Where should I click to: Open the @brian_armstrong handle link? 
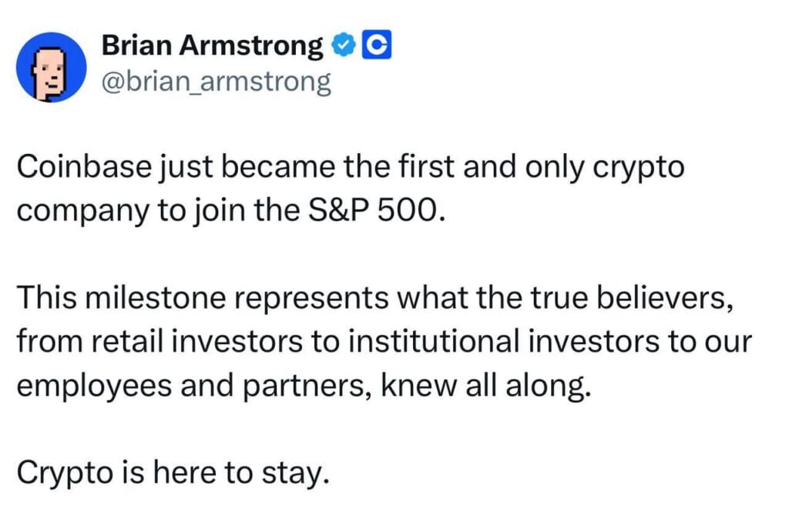coord(217,81)
